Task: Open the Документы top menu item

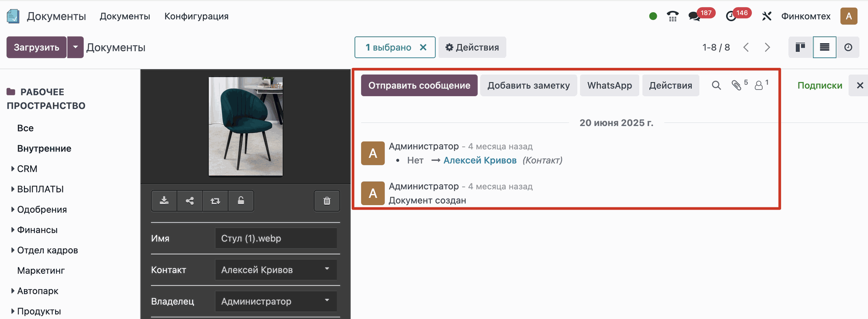Action: pos(125,16)
